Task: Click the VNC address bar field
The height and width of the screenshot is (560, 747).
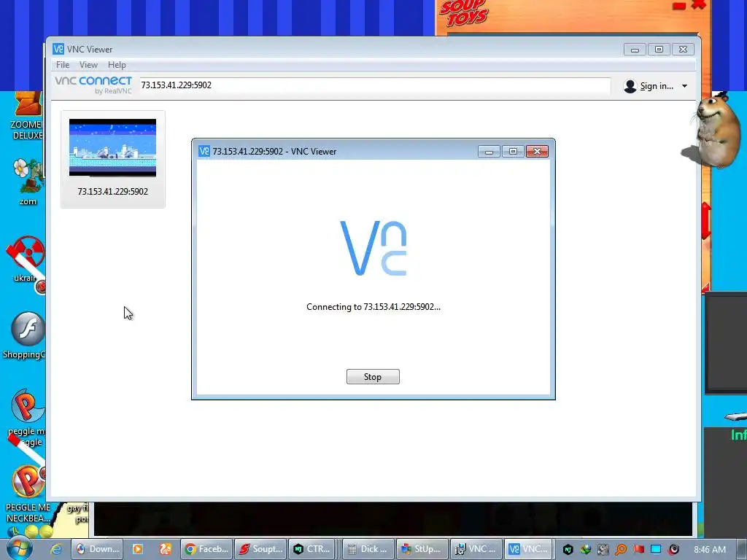Action: click(374, 85)
